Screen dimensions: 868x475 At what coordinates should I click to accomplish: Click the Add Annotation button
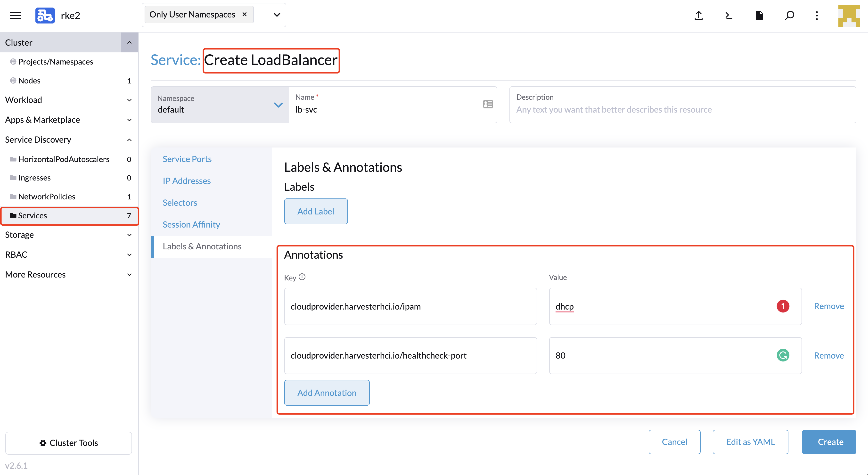(x=327, y=393)
